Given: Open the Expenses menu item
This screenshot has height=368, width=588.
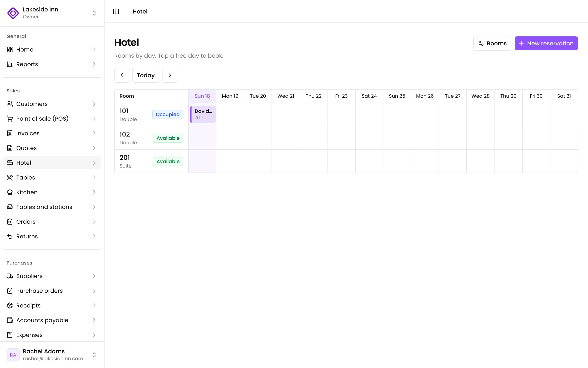Looking at the screenshot, I should click(x=52, y=335).
